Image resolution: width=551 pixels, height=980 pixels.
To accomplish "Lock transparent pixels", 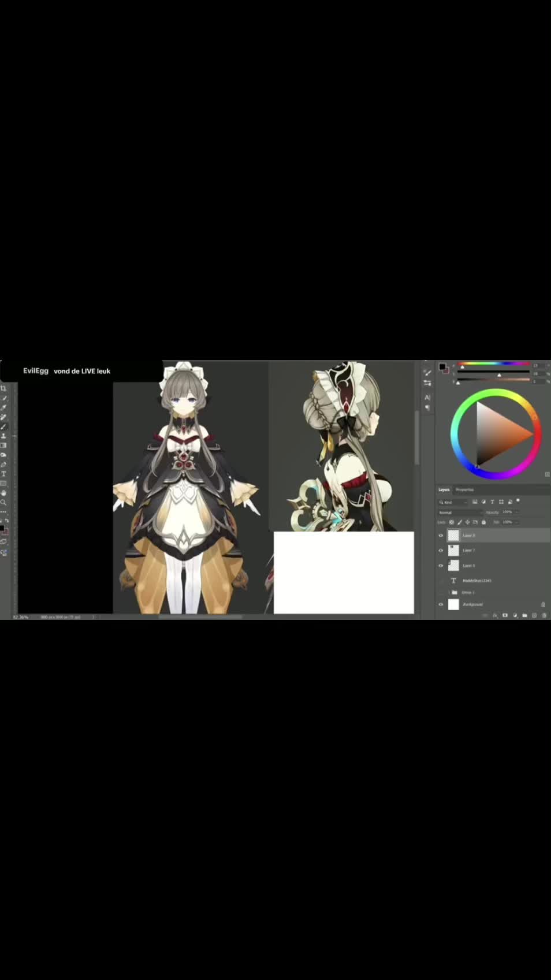I will (452, 522).
